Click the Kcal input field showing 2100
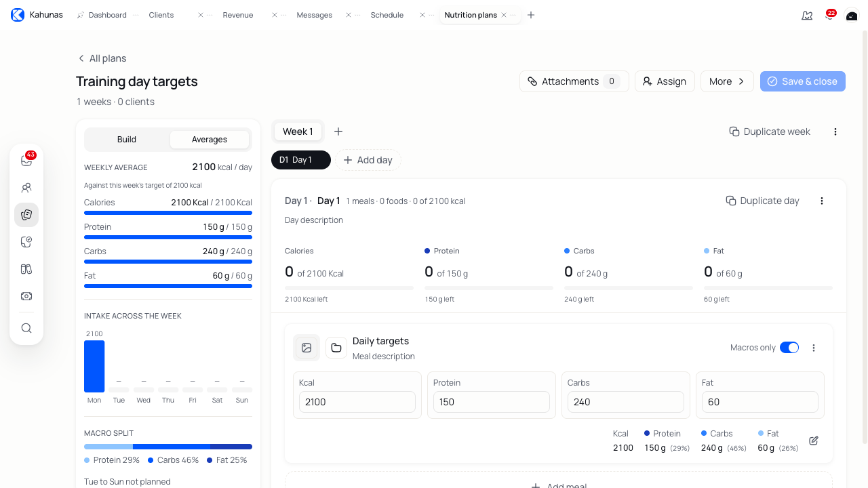 tap(357, 402)
